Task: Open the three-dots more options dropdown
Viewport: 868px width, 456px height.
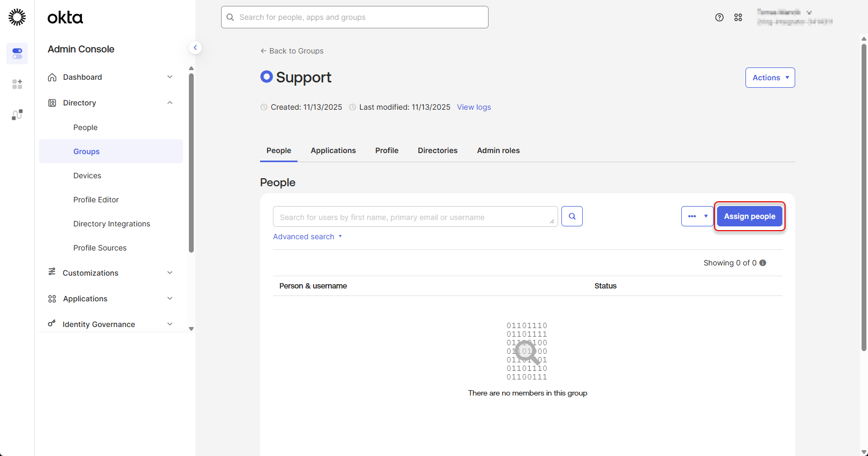Action: pyautogui.click(x=697, y=216)
